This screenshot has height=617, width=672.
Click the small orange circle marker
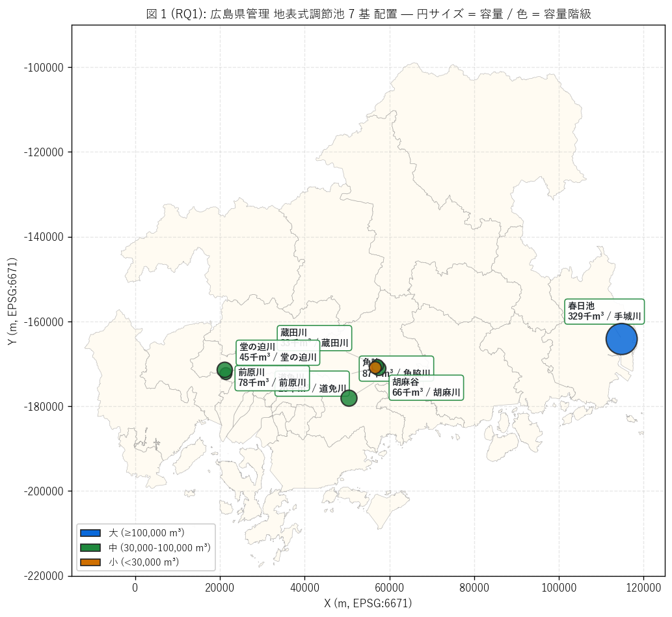[375, 368]
